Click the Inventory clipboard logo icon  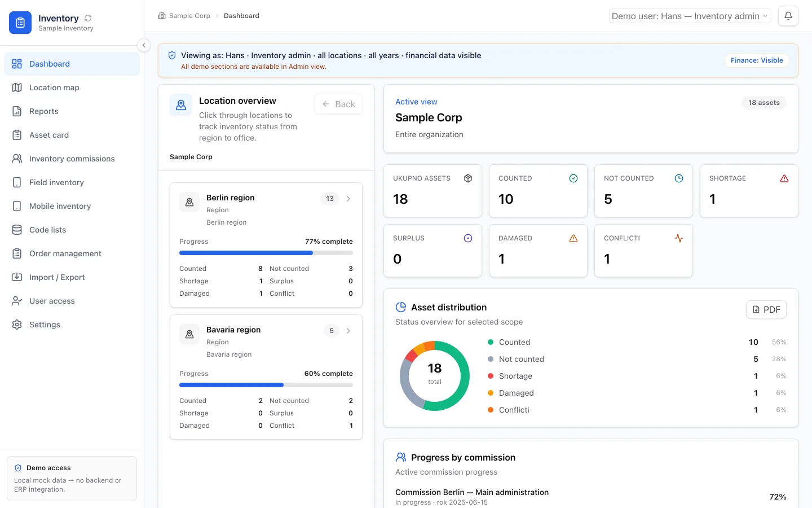click(20, 23)
